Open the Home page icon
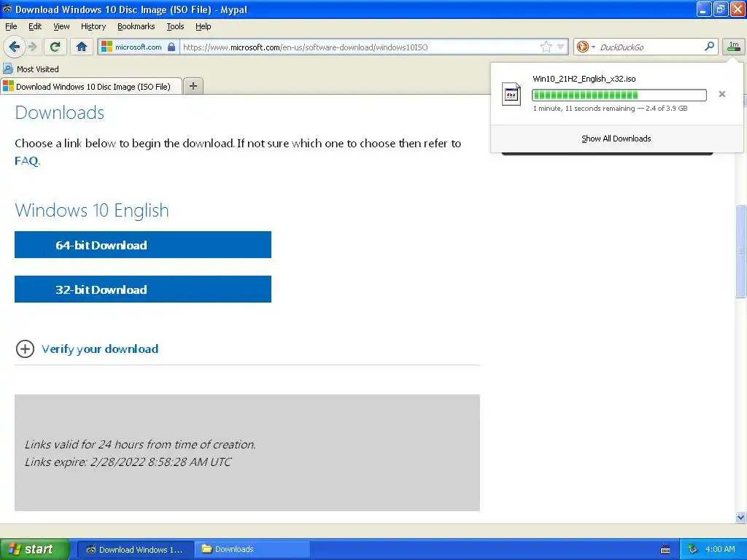Viewport: 747px width, 560px height. (x=82, y=47)
